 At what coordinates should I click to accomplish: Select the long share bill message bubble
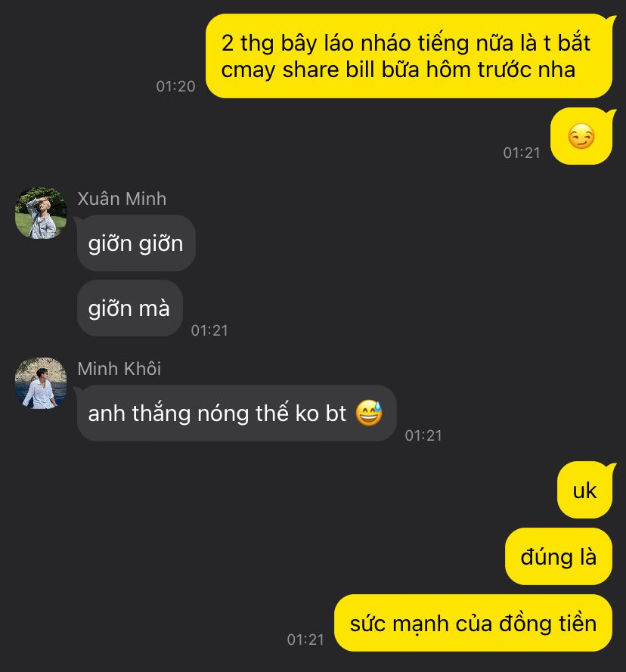click(x=408, y=56)
